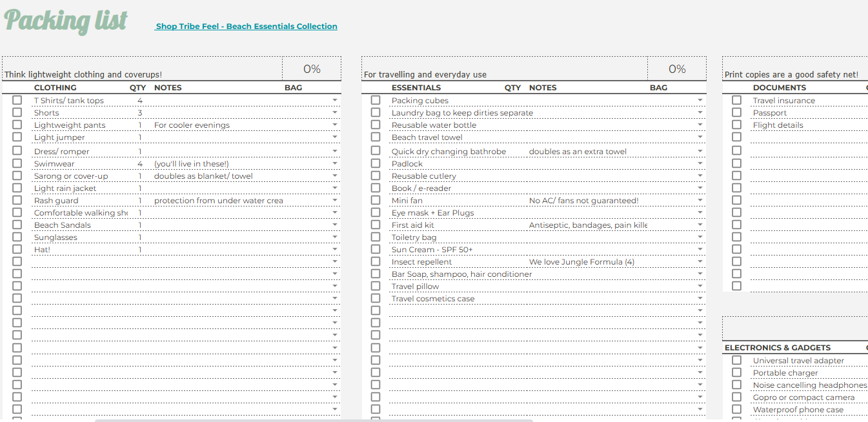Tick the Portable charger checkbox
Image resolution: width=868 pixels, height=422 pixels.
click(736, 372)
